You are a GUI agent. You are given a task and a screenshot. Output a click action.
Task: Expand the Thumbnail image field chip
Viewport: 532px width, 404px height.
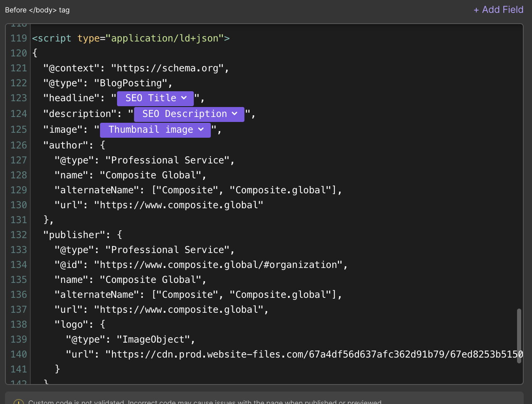(x=155, y=129)
